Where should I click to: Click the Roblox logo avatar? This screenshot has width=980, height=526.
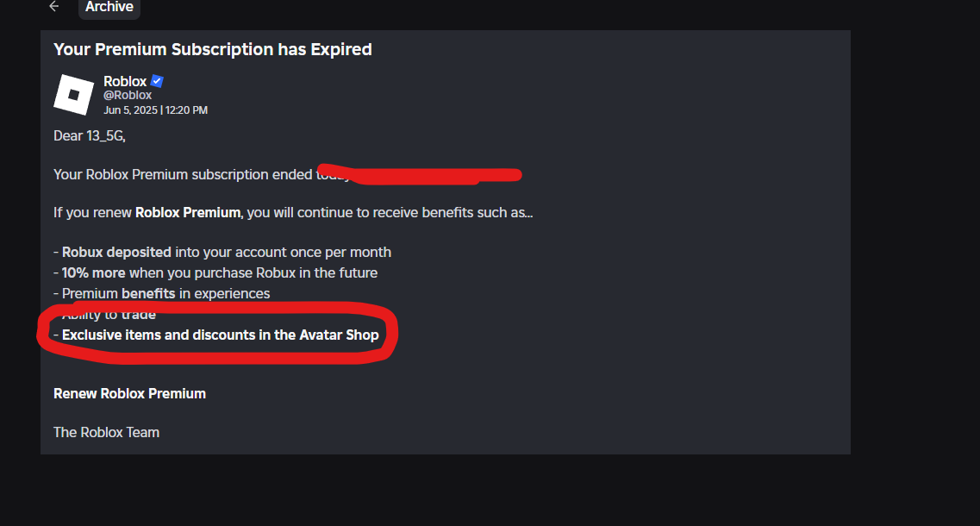[73, 93]
